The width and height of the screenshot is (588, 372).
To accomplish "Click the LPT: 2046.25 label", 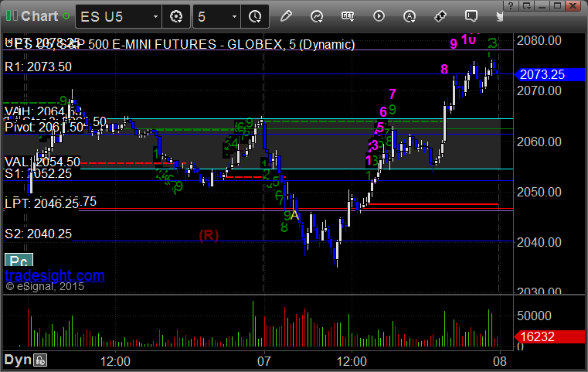I will click(42, 203).
